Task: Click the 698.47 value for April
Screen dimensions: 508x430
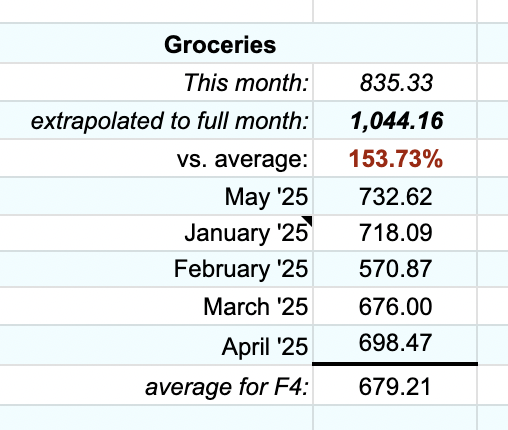Action: 396,343
